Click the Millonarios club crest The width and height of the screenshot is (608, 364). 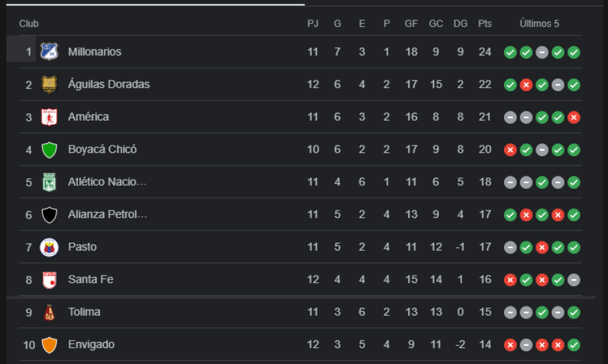pos(49,52)
